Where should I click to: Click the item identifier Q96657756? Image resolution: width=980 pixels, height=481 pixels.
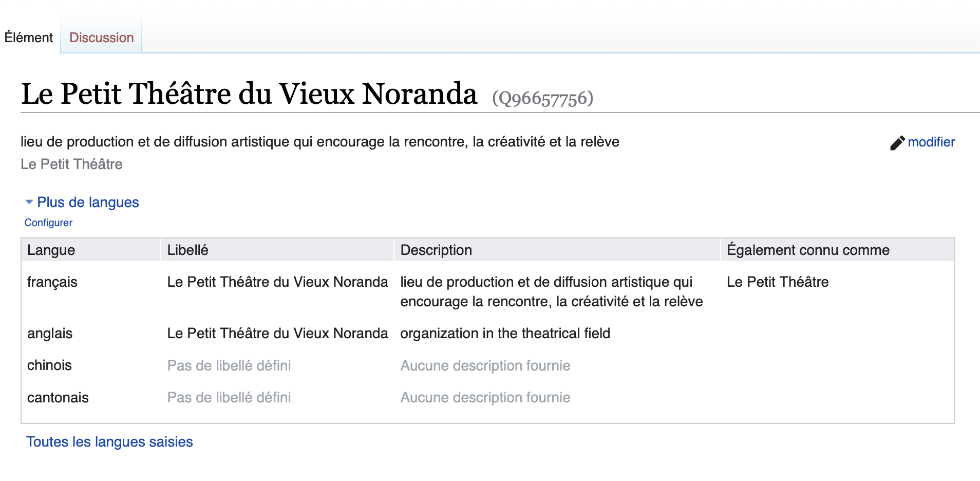[542, 97]
